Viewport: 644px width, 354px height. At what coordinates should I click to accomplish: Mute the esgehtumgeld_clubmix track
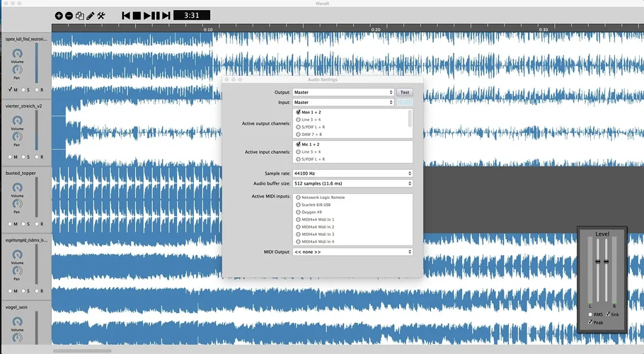pos(11,291)
